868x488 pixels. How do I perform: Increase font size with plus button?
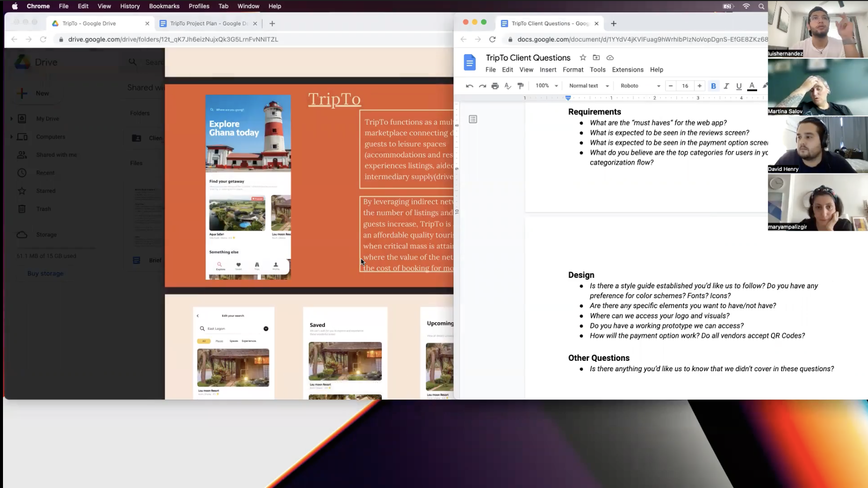click(699, 86)
